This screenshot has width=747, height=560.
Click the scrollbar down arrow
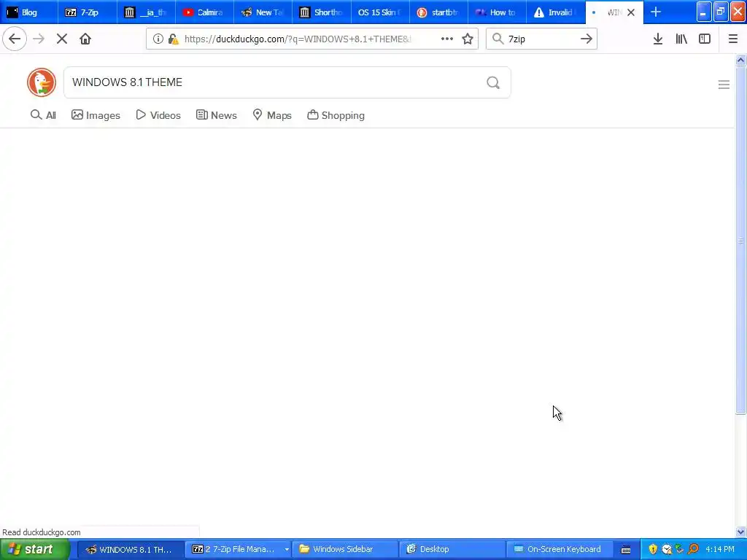[741, 532]
